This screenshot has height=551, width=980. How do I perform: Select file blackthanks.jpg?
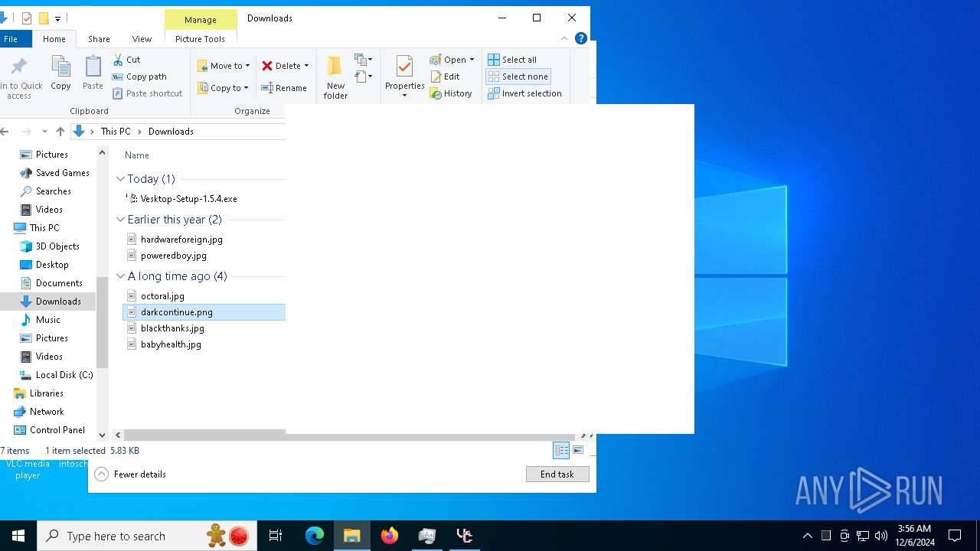(x=172, y=328)
